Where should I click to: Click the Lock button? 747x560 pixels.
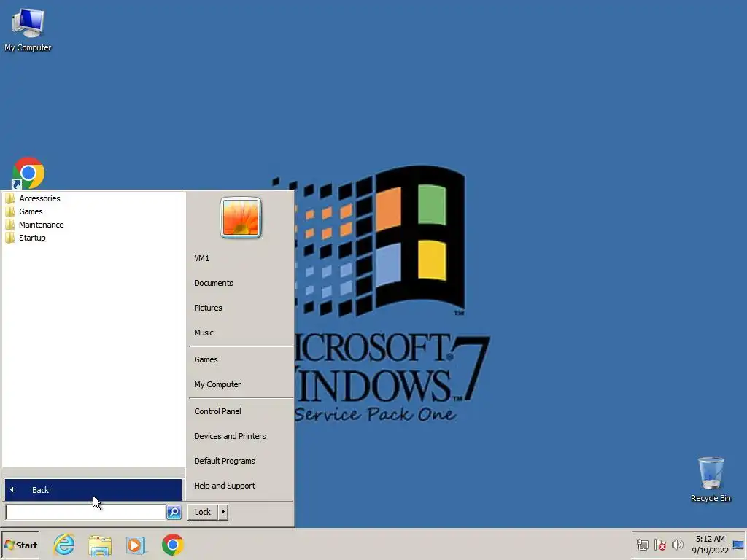[x=203, y=512]
